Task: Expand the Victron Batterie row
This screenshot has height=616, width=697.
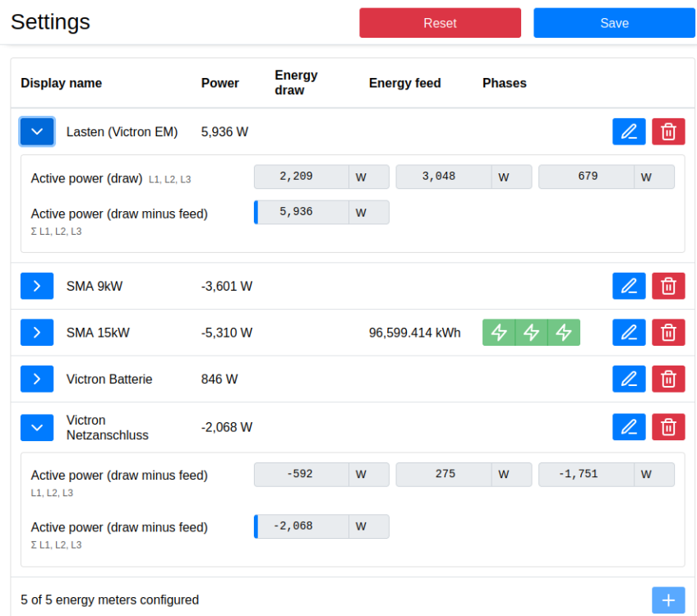Action: coord(37,379)
